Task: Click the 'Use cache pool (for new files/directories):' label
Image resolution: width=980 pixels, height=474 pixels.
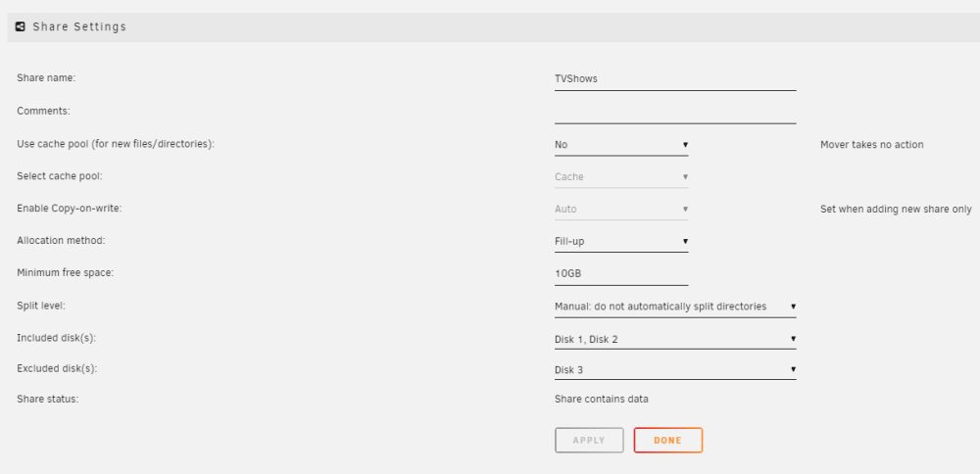Action: click(116, 144)
